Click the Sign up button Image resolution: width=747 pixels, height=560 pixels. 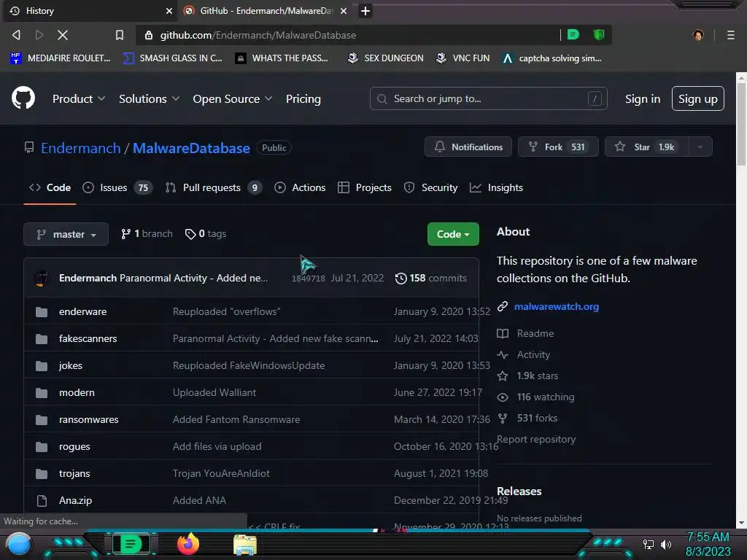[698, 98]
